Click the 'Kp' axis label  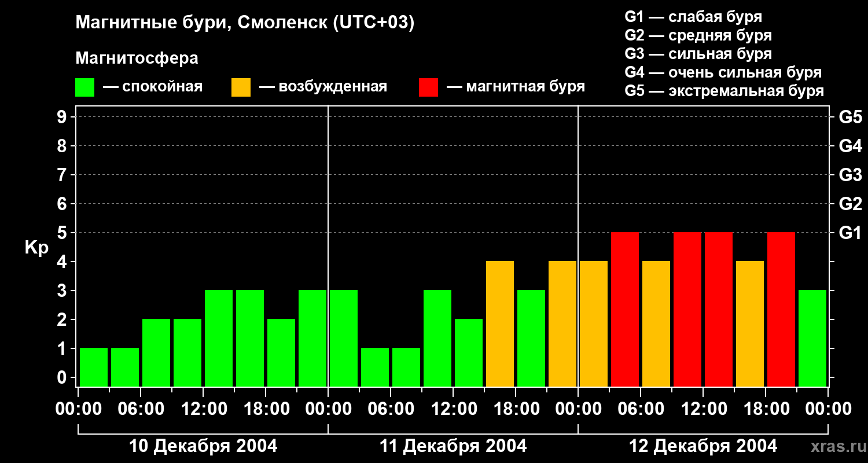[x=36, y=248]
